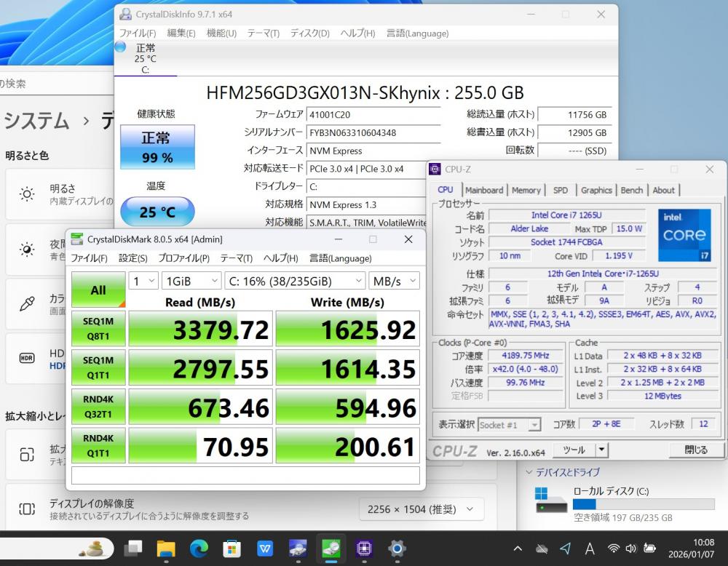Launch Microsoft Edge from the taskbar
The height and width of the screenshot is (566, 728).
tap(199, 548)
